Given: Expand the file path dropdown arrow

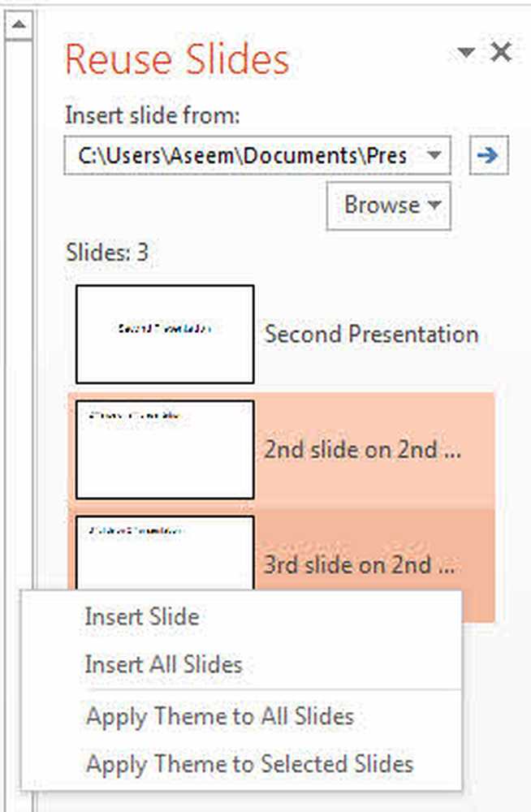Looking at the screenshot, I should tap(434, 155).
